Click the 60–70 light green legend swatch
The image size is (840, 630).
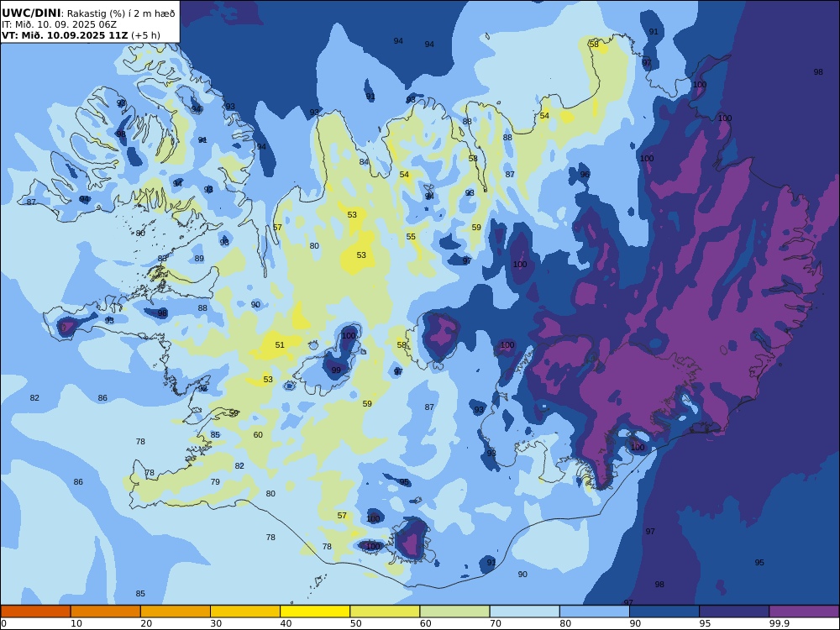coord(454,612)
